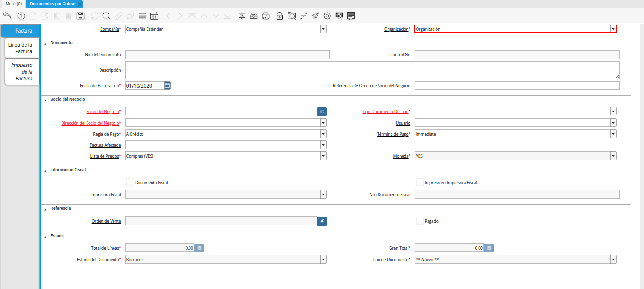Screen dimensions: 644x289
Task: Click the padlock private-access icon
Action: [x=279, y=16]
